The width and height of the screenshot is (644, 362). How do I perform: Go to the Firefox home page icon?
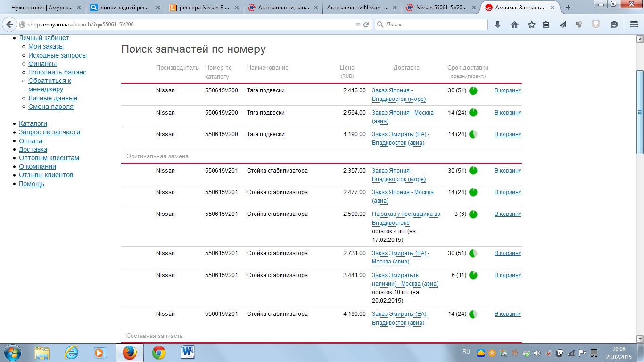click(x=515, y=25)
